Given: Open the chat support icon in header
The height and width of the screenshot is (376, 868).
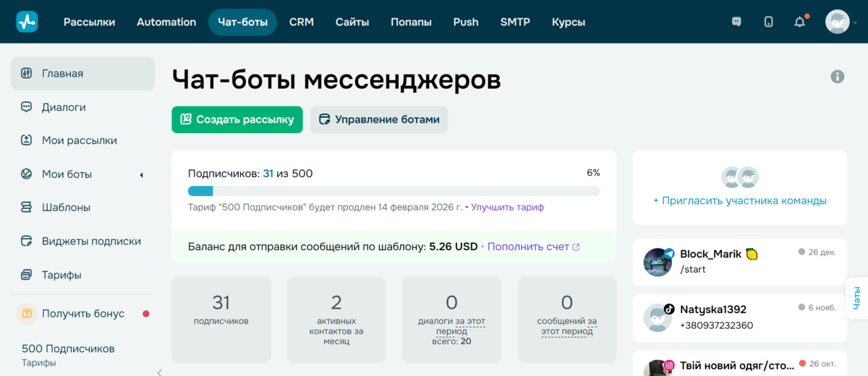Looking at the screenshot, I should [736, 22].
